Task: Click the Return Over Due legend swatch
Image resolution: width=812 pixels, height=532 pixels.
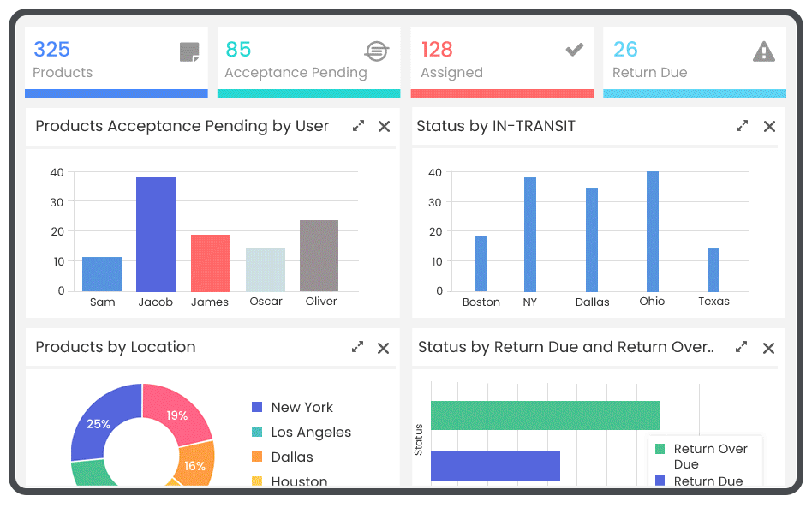Action: point(660,449)
